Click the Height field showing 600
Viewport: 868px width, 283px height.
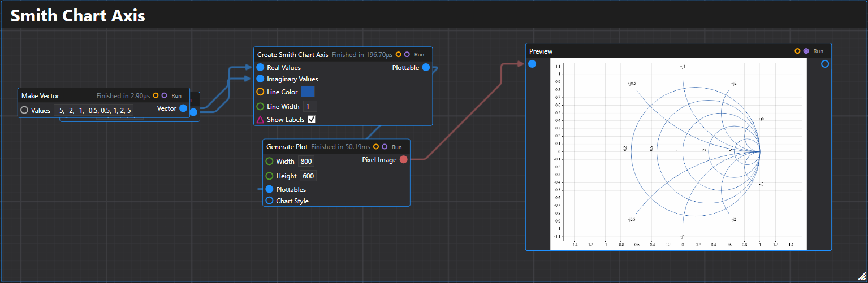pyautogui.click(x=308, y=176)
